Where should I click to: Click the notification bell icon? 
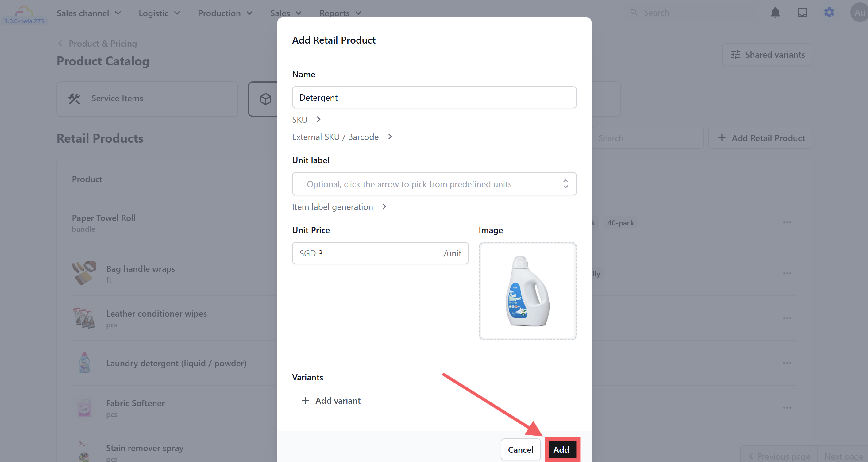tap(775, 13)
